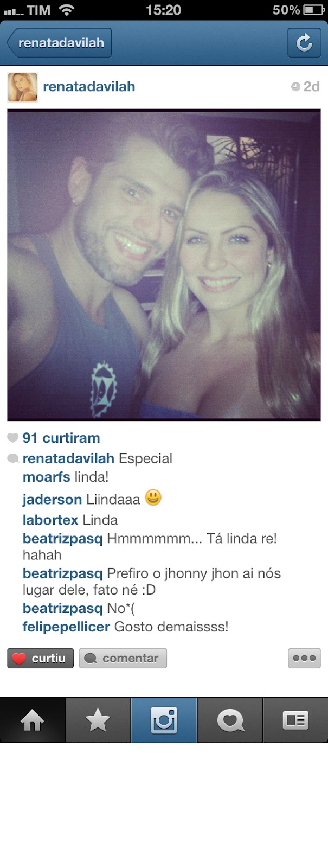
Task: Tap the 2d timestamp clock icon
Action: 295,87
